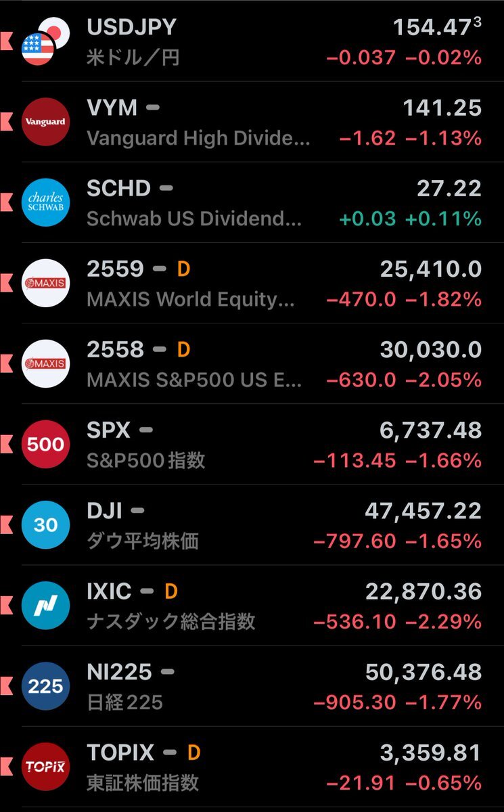Tap the DJI price 47,457.22
This screenshot has height=812, width=504.
coord(423,511)
